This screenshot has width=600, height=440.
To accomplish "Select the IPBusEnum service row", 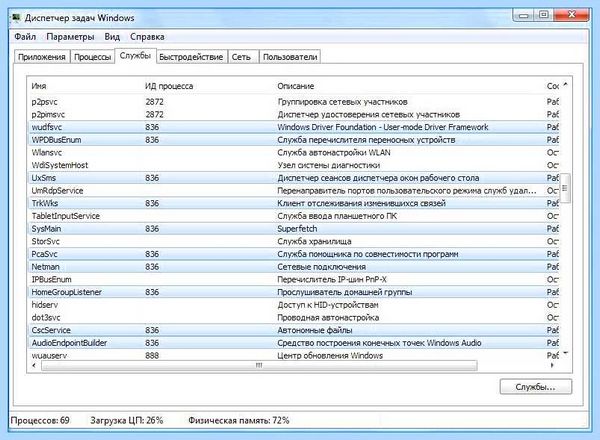I will coord(295,279).
